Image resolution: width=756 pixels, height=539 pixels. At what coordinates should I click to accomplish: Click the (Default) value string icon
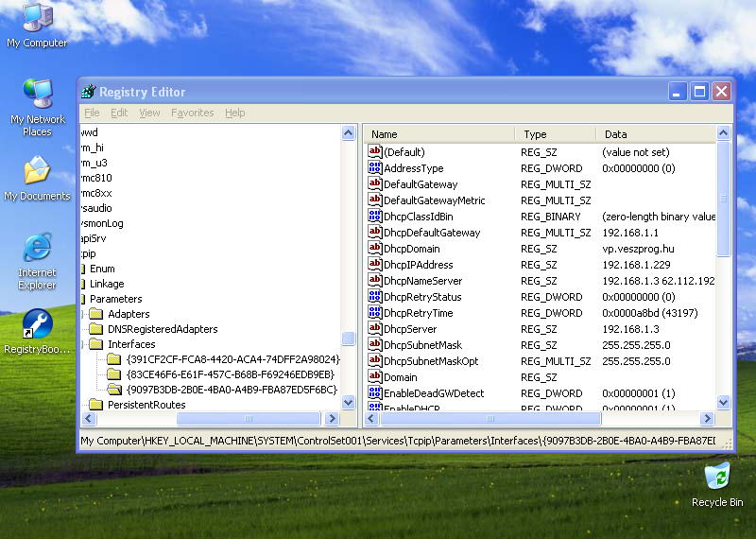(x=374, y=151)
